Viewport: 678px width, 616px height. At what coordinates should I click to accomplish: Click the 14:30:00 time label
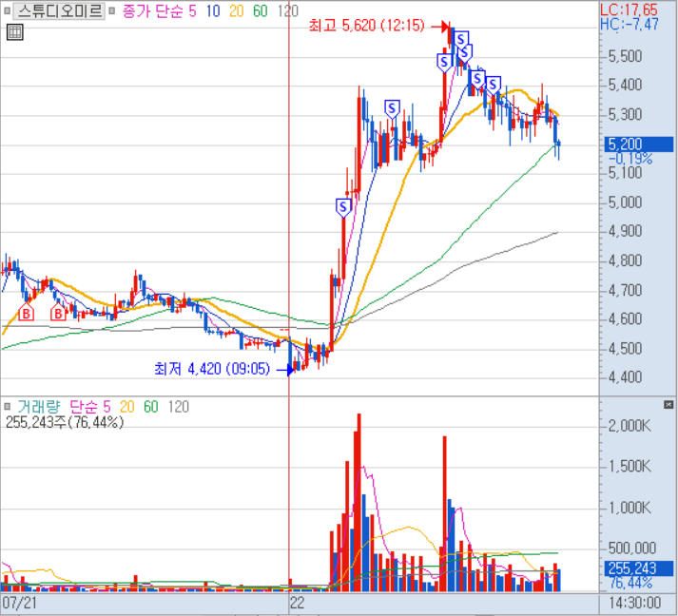pos(635,603)
